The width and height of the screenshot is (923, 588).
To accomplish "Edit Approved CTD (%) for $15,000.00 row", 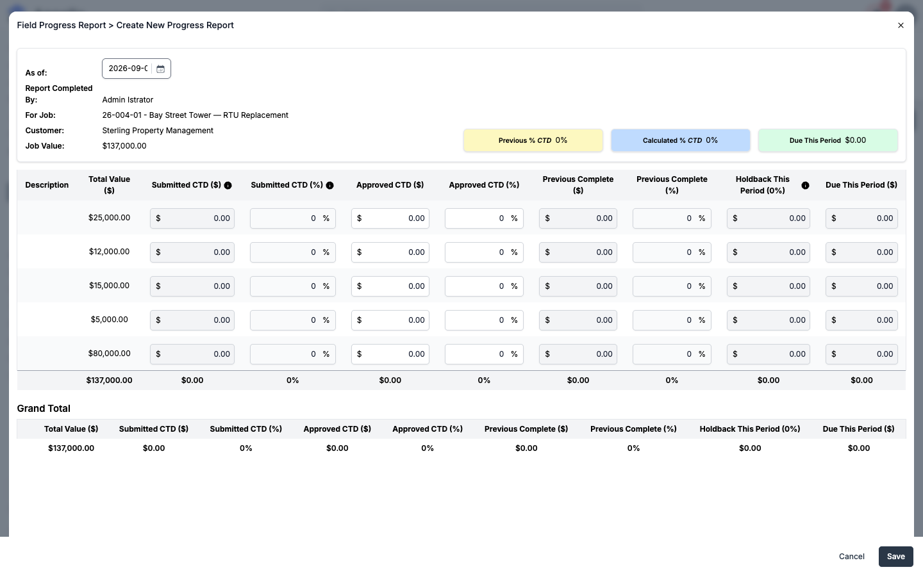I will click(484, 286).
